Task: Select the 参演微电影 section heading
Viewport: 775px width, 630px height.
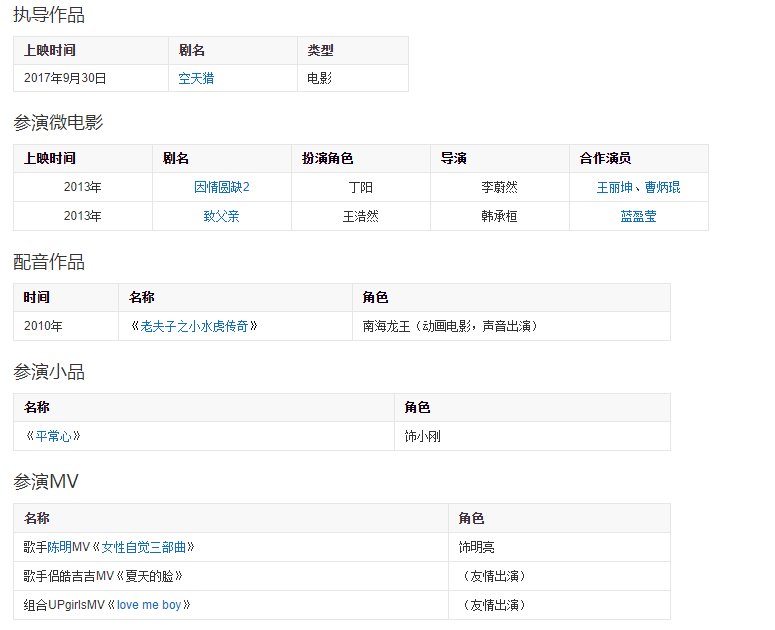Action: coord(58,123)
